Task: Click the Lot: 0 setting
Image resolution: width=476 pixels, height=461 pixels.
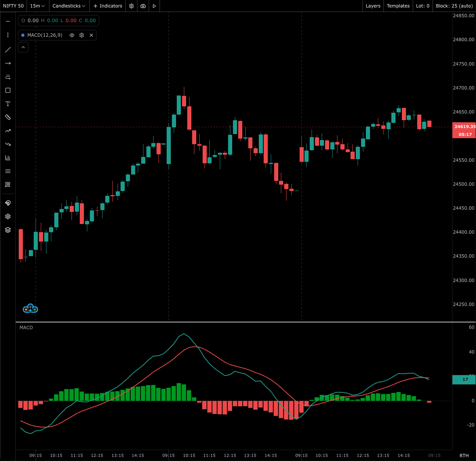Action: point(423,6)
